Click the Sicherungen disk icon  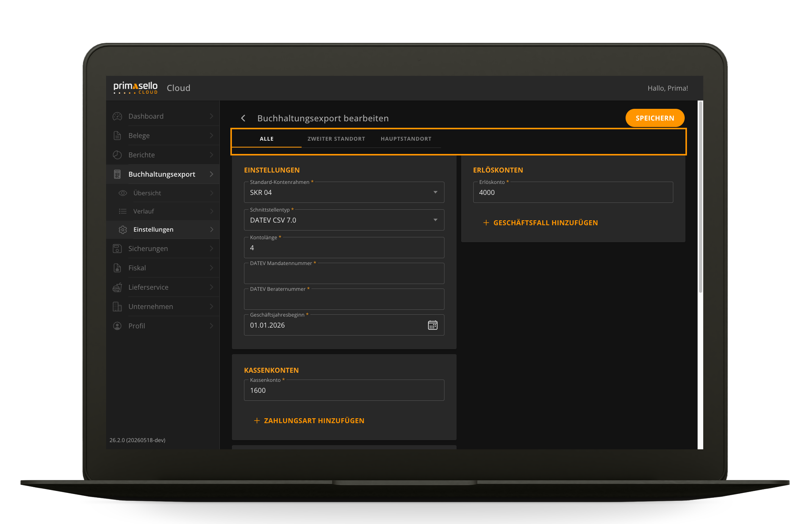pos(117,249)
